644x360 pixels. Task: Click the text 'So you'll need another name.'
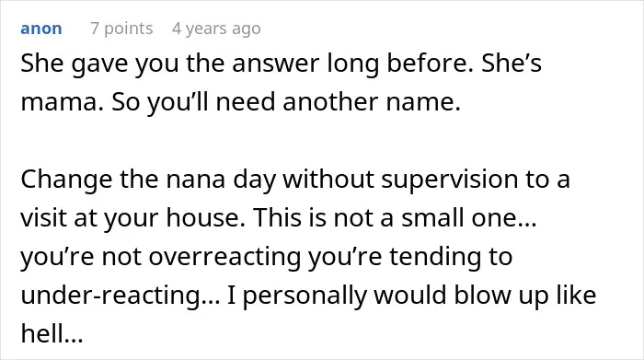pyautogui.click(x=286, y=101)
